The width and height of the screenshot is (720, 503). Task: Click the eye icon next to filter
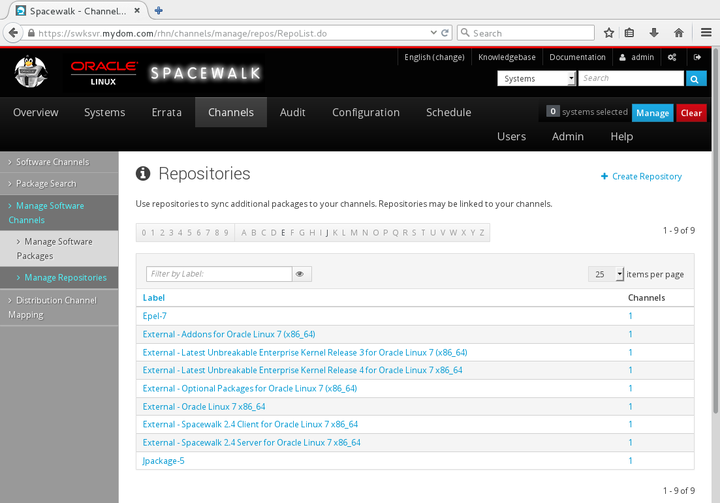[x=301, y=274]
